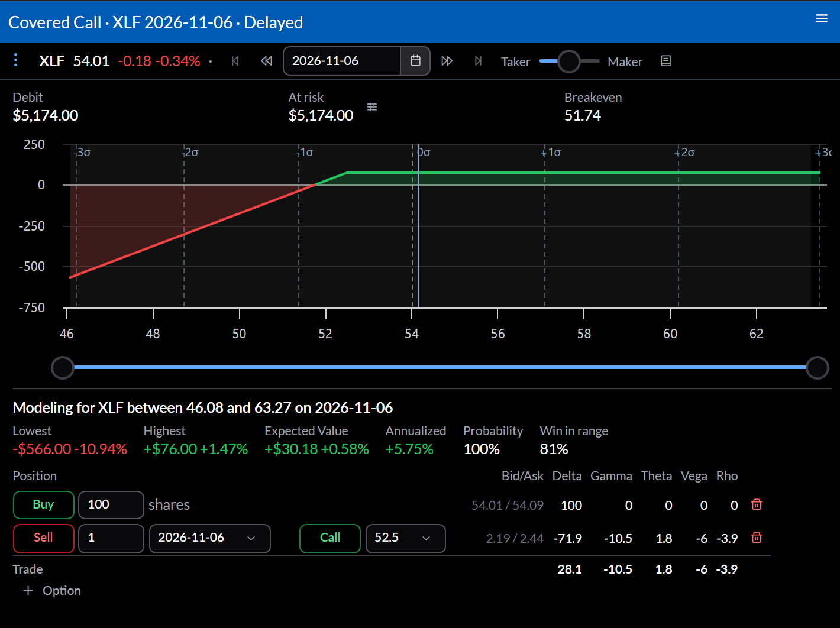The height and width of the screenshot is (628, 840).
Task: Click the Highest +$76.00 +1.47% value
Action: (x=196, y=449)
